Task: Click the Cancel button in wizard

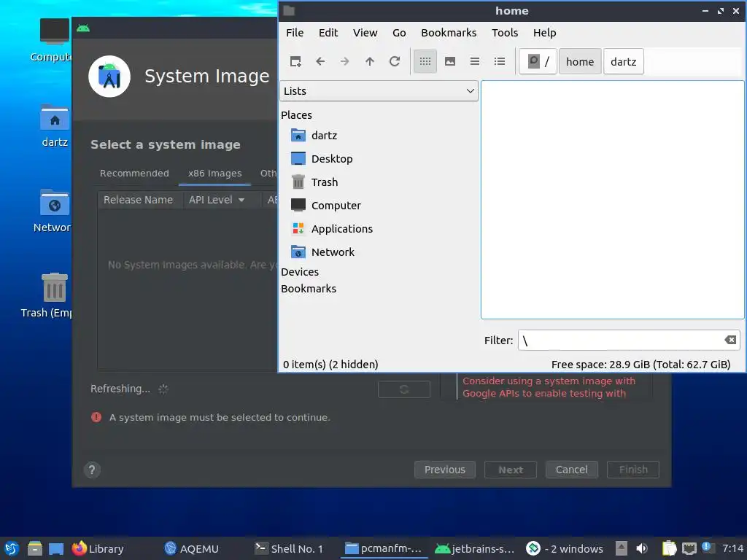Action: 571,470
